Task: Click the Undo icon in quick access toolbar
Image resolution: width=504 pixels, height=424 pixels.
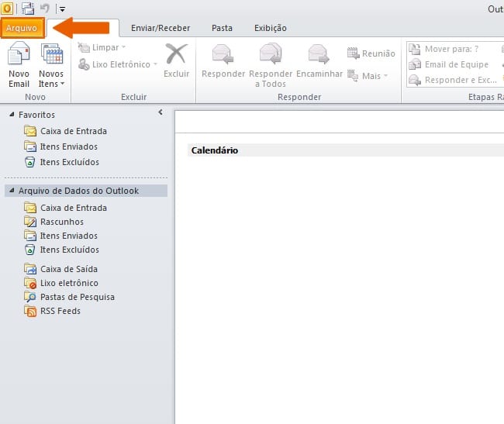Action: coord(44,9)
